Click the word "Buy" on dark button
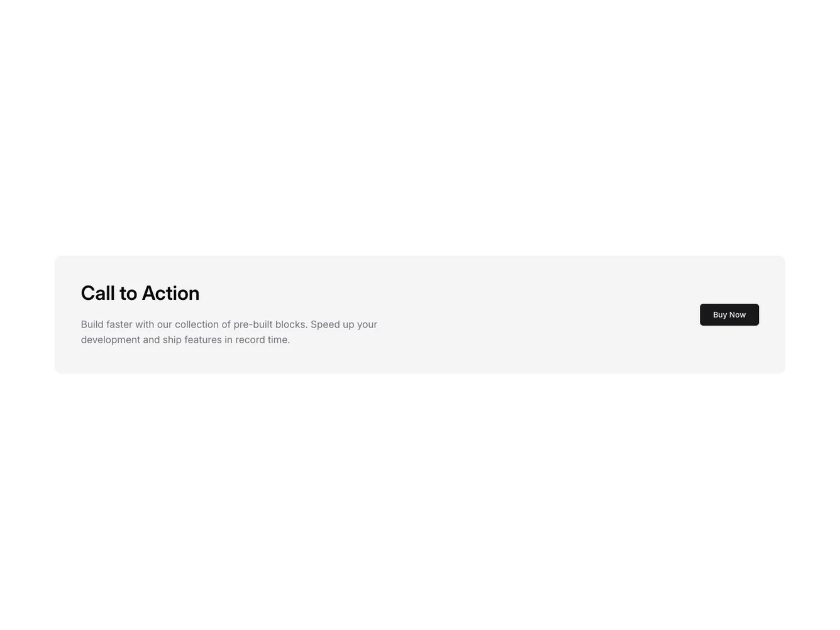840x630 pixels. [x=720, y=314]
